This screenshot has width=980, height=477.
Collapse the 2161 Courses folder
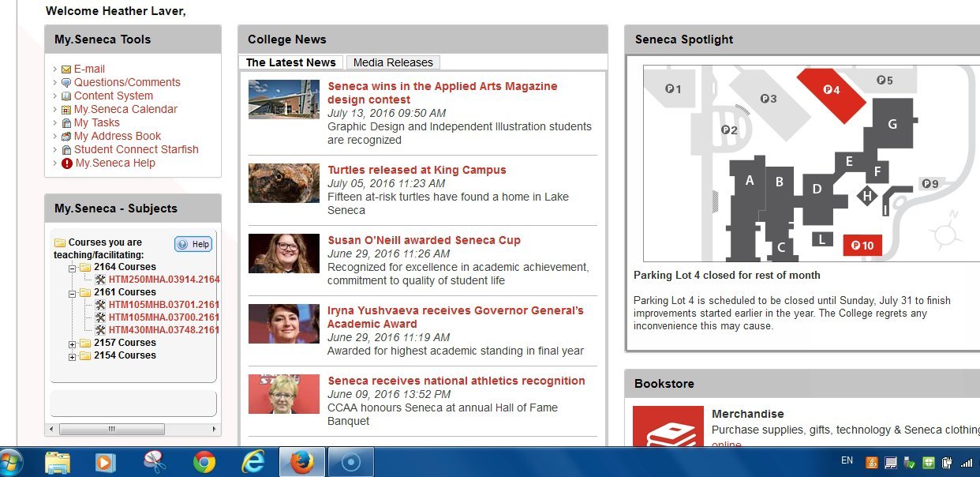click(x=72, y=292)
